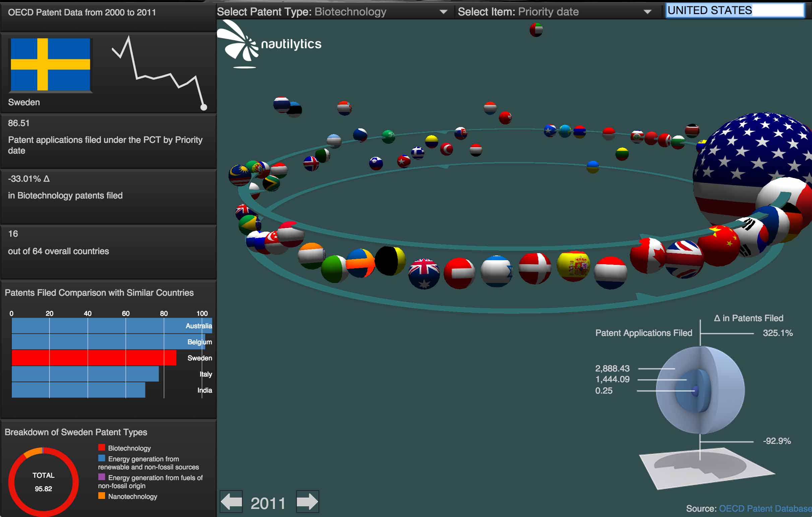
Task: Click the 325.1% legend value
Action: point(777,333)
